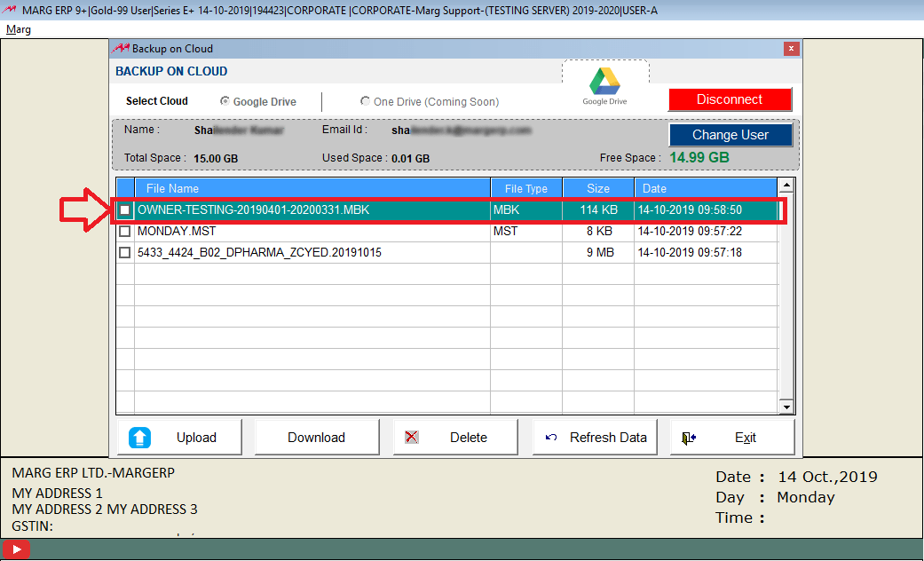The image size is (924, 561).
Task: Select the 5433_4424_B02_DPHARMA file checkbox
Action: coord(125,253)
